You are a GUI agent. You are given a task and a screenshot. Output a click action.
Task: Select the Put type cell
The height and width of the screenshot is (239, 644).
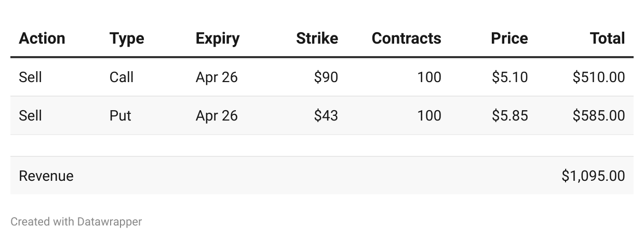pos(120,115)
